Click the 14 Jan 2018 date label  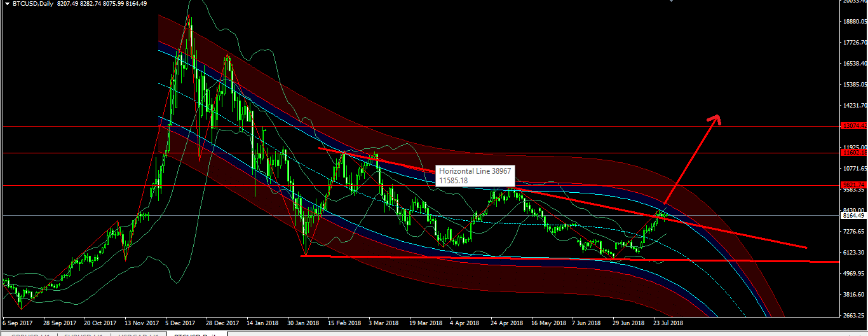coord(263,323)
